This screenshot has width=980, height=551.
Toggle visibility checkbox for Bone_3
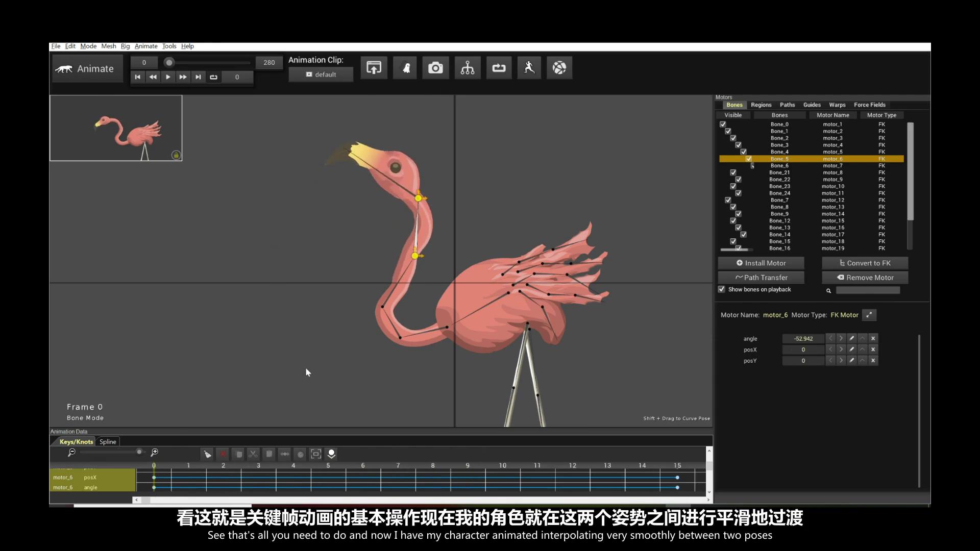click(738, 145)
